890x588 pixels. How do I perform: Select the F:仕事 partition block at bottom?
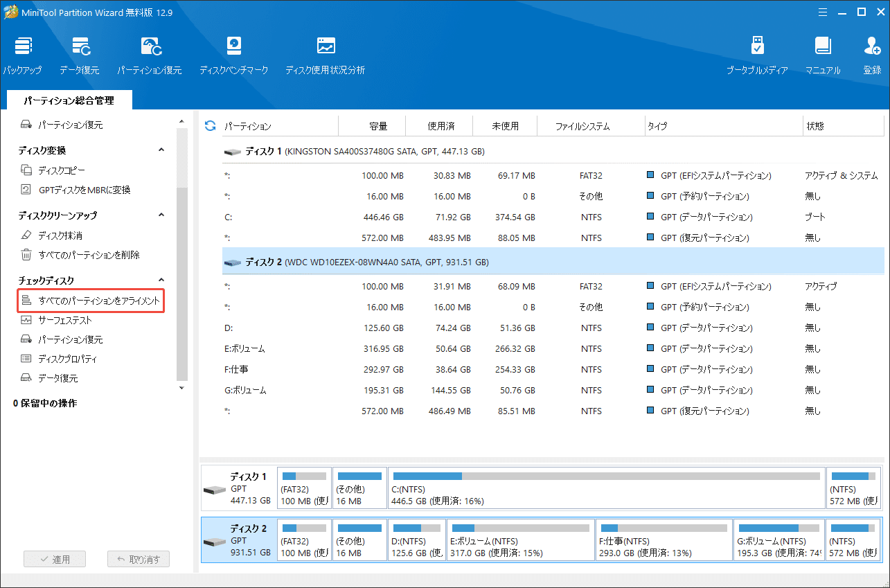(664, 540)
